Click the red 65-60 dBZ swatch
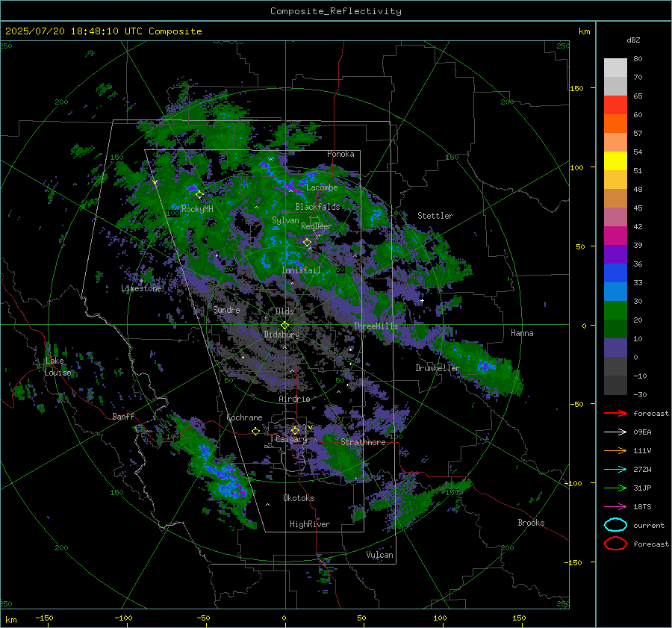 [x=615, y=105]
